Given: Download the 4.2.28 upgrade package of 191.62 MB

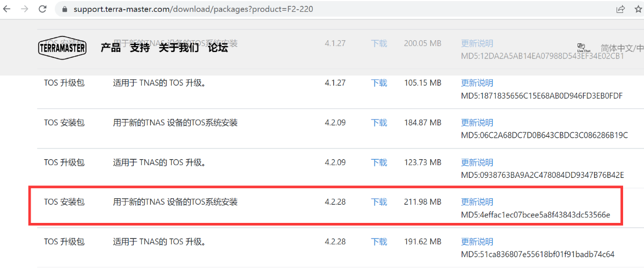Looking at the screenshot, I should click(379, 242).
